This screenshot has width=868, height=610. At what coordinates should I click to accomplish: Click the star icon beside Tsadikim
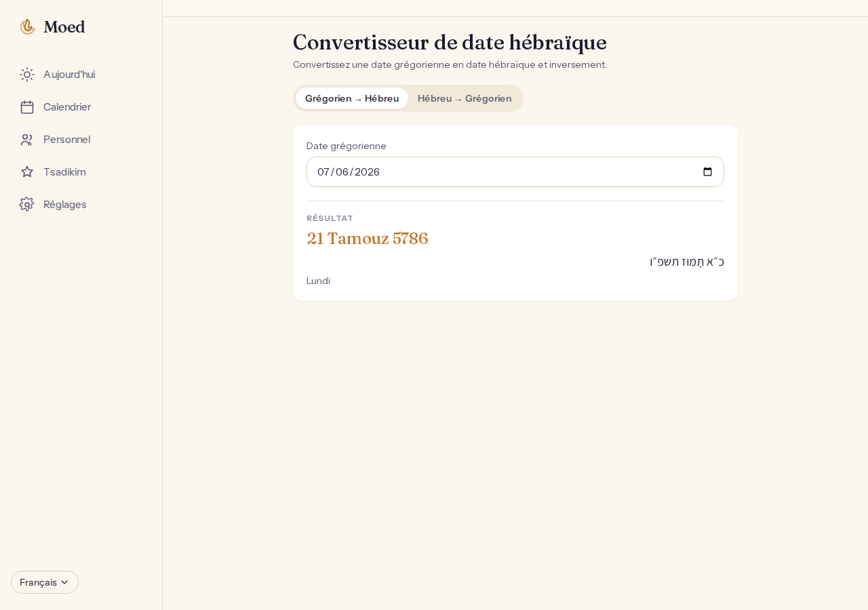coord(27,172)
